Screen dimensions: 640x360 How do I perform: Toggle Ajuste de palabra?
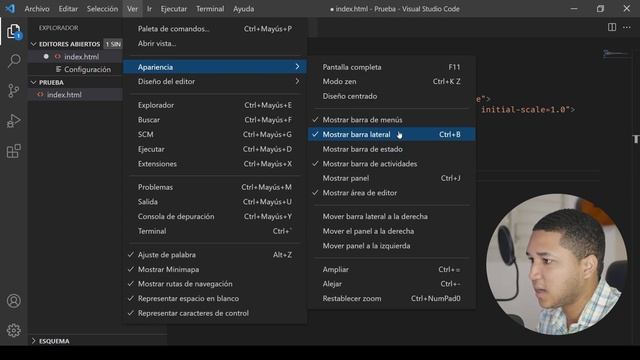pyautogui.click(x=215, y=255)
